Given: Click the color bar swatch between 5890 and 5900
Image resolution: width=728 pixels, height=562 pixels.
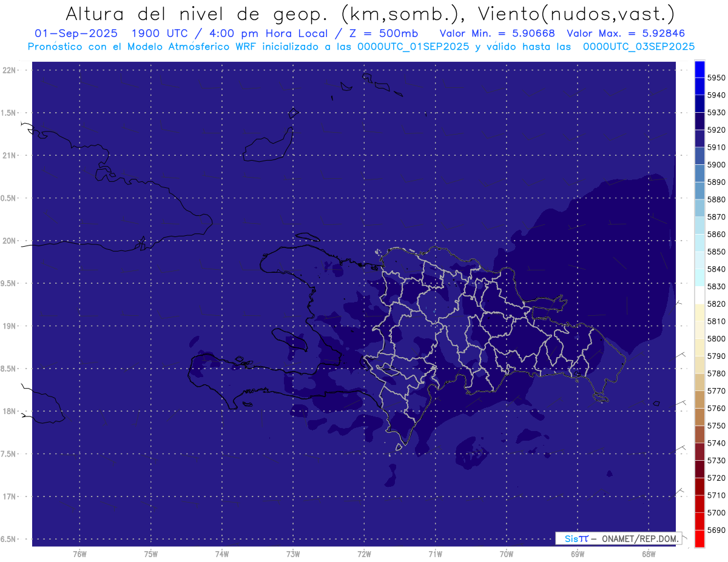Looking at the screenshot, I should click(699, 173).
